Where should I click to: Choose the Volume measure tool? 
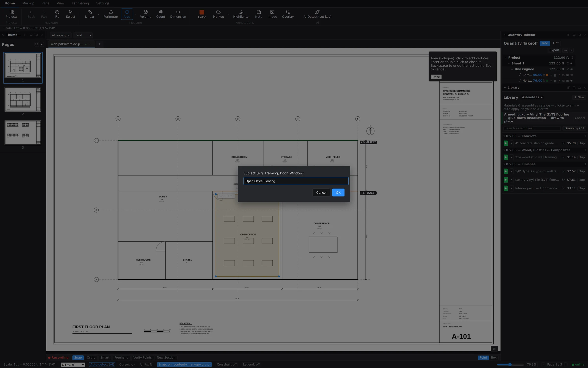[x=146, y=14]
